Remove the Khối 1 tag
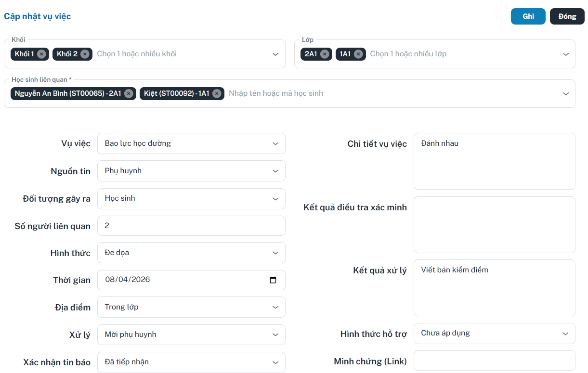Viewport: 588px width, 373px height. click(x=41, y=54)
